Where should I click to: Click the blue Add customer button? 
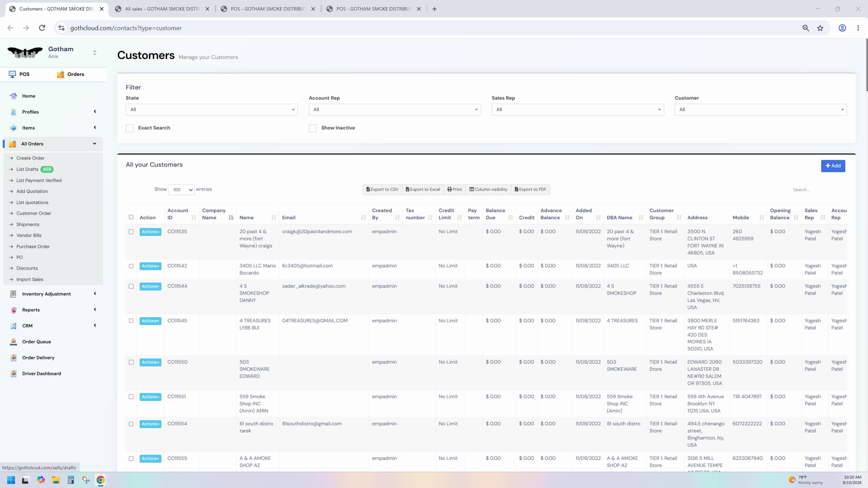(x=833, y=166)
